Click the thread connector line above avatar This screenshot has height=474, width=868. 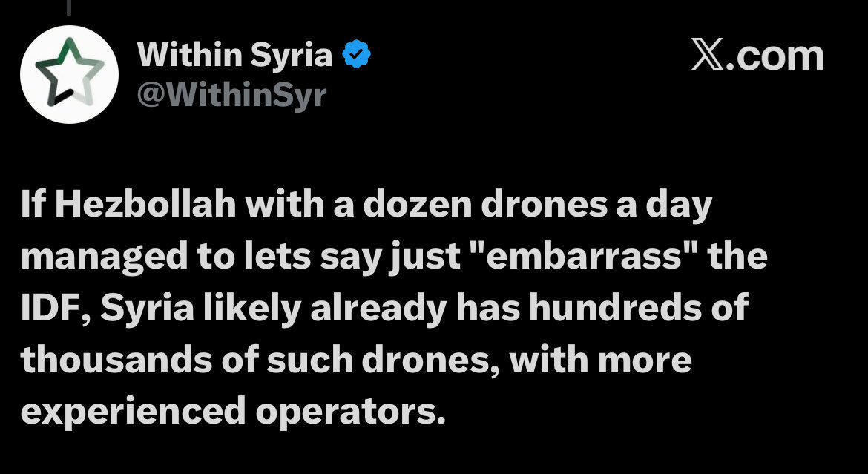coord(69,7)
